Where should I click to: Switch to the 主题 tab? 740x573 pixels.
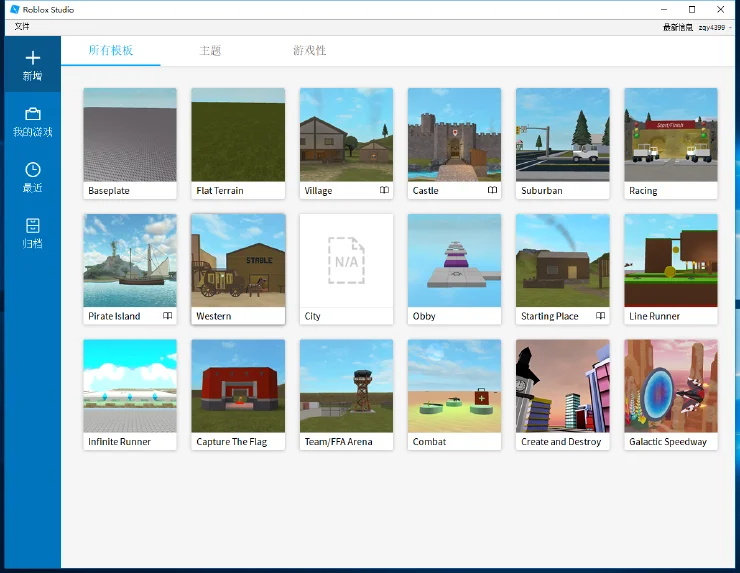coord(210,50)
